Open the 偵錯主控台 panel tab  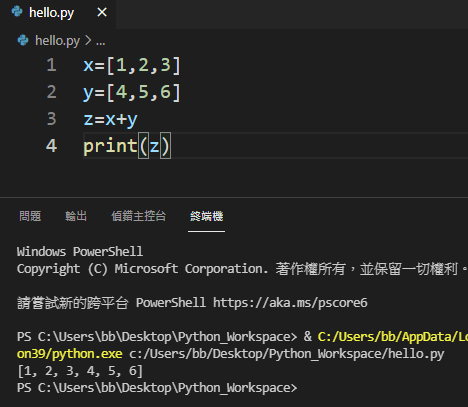[x=138, y=216]
